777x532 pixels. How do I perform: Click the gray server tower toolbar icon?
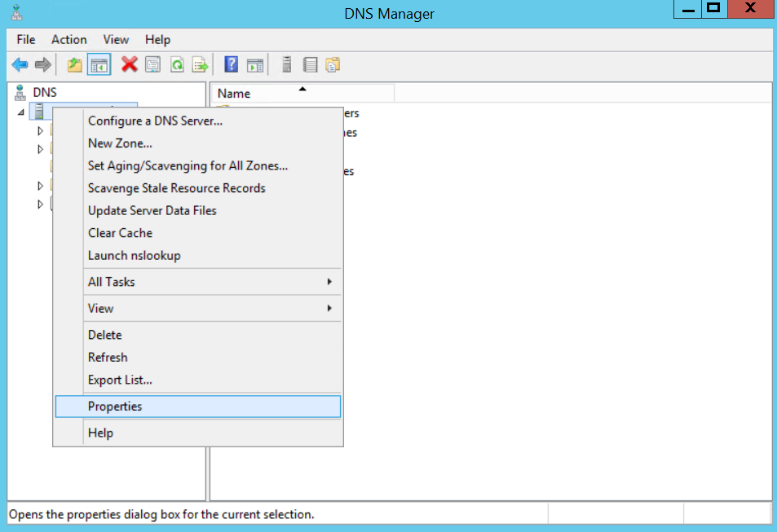point(286,64)
